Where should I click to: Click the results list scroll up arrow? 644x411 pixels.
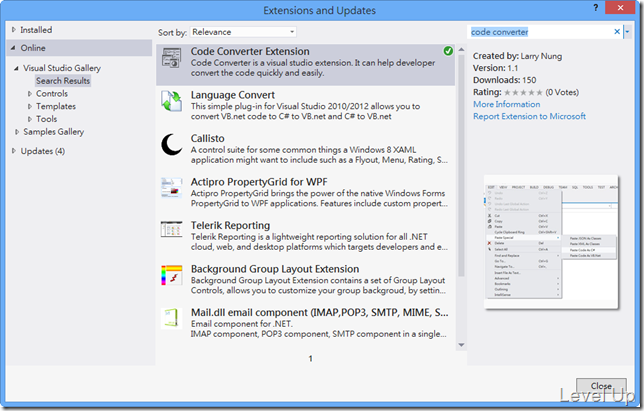pyautogui.click(x=461, y=49)
